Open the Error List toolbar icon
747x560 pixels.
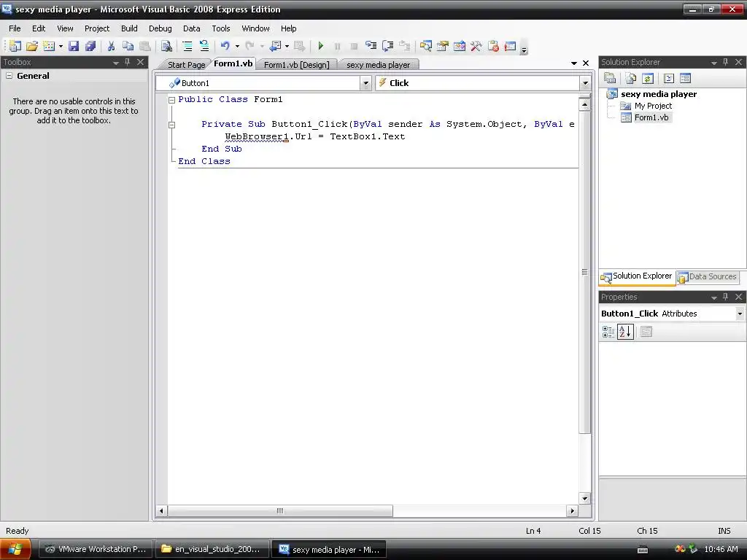[493, 46]
